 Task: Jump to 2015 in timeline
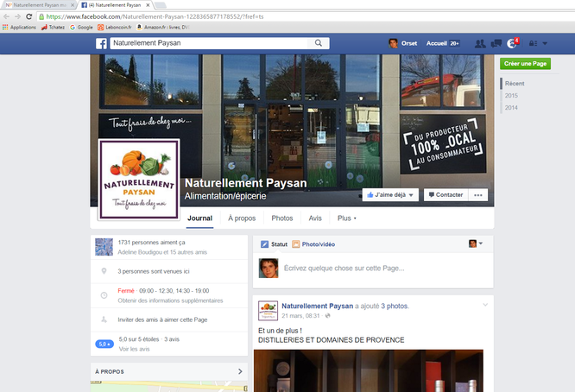[x=511, y=96]
